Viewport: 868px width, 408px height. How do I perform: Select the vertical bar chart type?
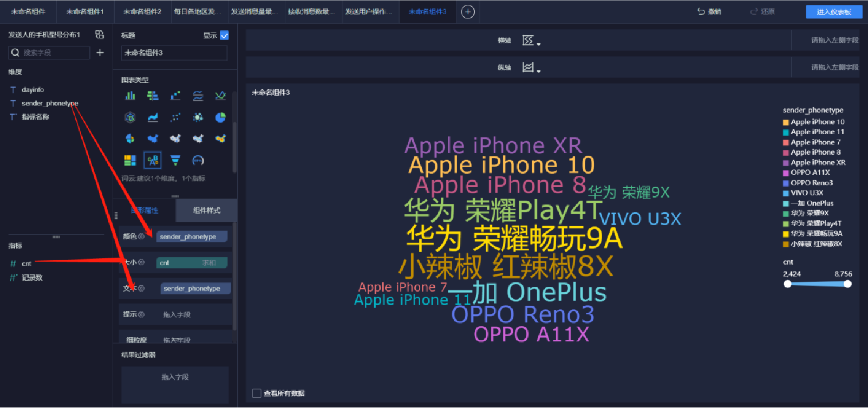(130, 96)
